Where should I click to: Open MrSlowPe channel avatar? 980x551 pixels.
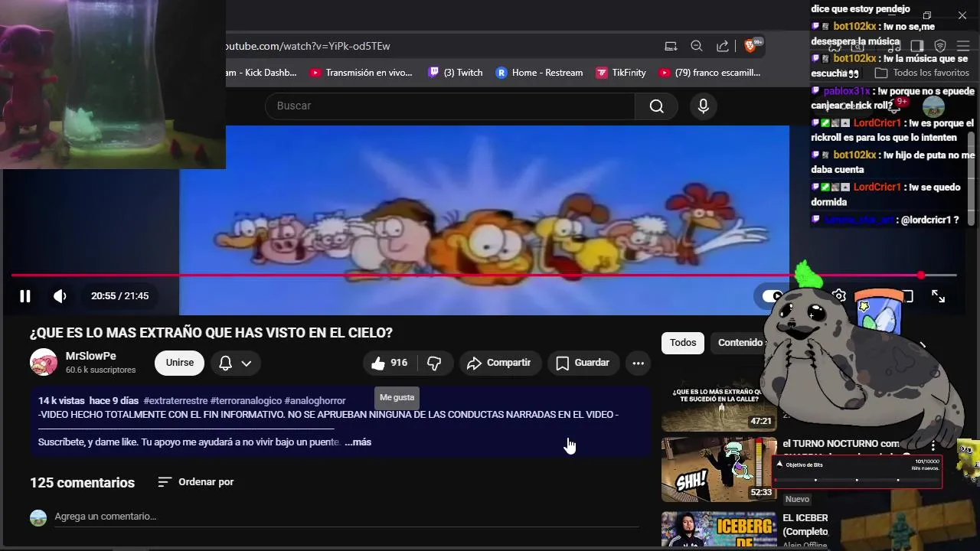coord(44,362)
